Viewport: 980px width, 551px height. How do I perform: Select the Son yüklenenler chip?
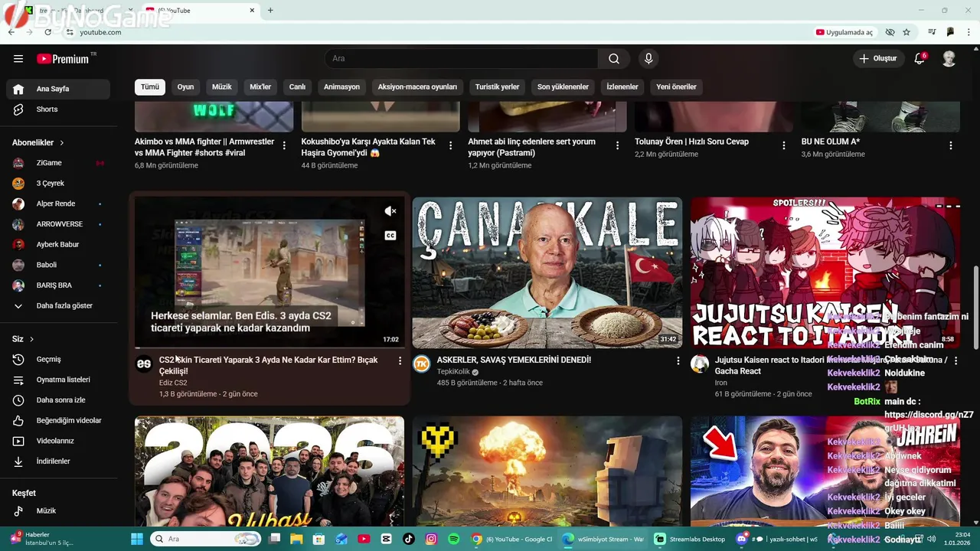(x=563, y=86)
